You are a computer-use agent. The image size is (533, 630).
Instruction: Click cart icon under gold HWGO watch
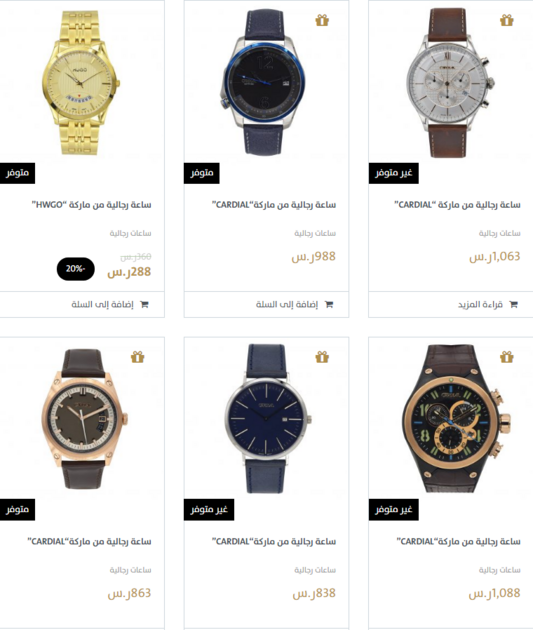[x=144, y=305]
